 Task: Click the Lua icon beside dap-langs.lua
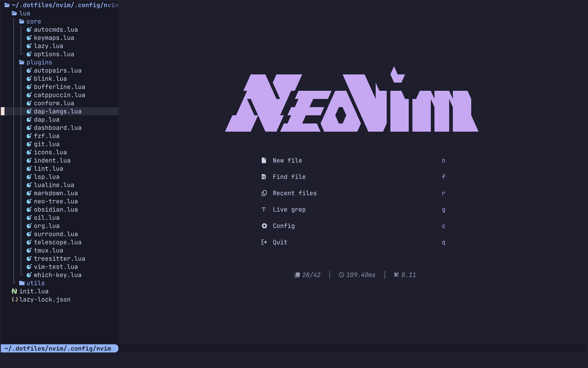(x=29, y=111)
